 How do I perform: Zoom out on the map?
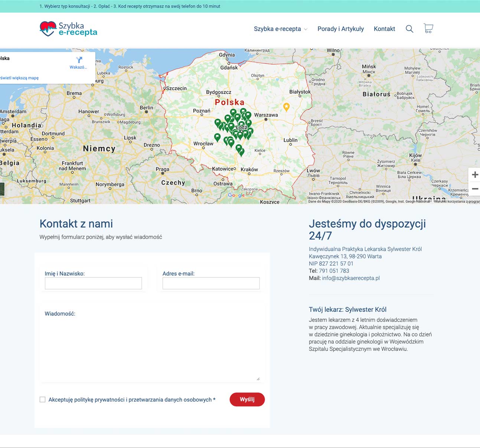[475, 189]
